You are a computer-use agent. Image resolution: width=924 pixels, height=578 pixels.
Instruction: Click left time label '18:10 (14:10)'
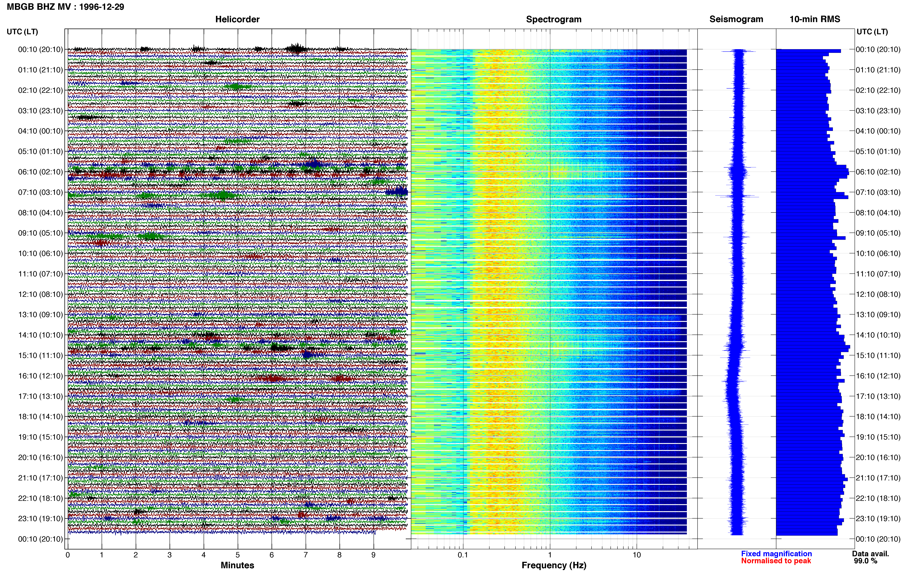point(41,417)
